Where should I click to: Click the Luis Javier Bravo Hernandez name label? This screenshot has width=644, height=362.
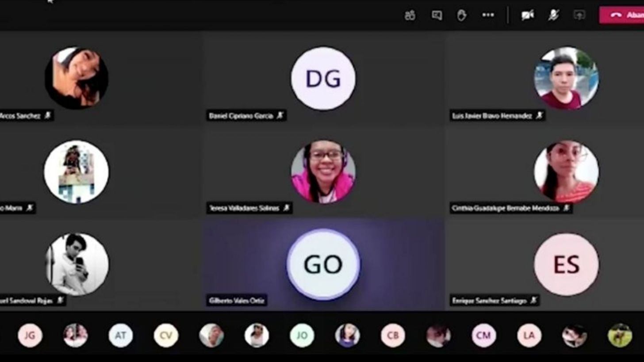point(492,116)
